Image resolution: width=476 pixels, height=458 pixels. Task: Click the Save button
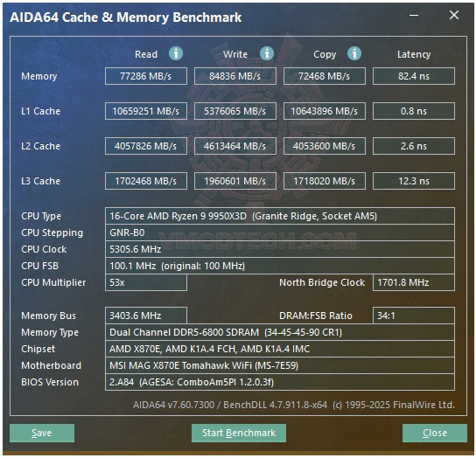42,433
